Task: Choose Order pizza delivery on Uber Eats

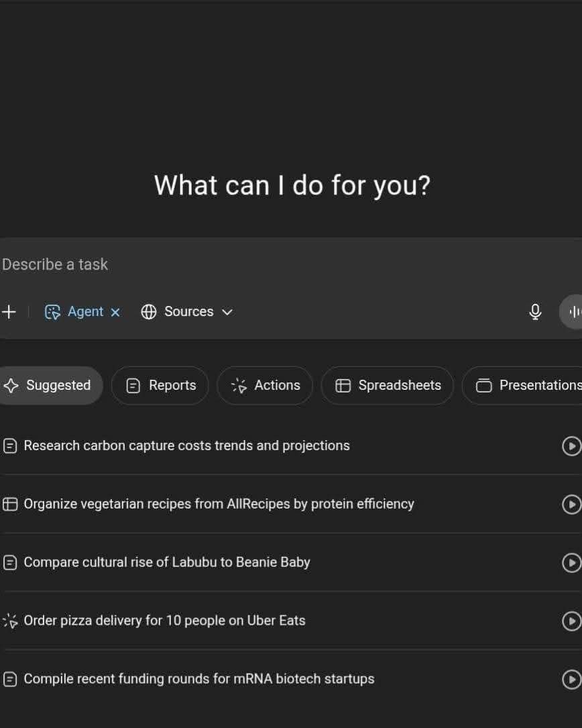Action: click(164, 621)
